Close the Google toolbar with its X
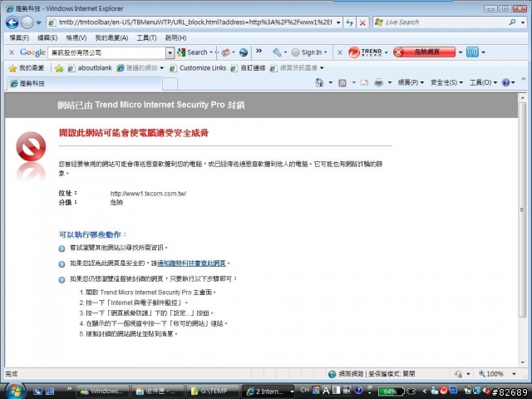Screen dimensions: 532x399 pyautogui.click(x=12, y=52)
